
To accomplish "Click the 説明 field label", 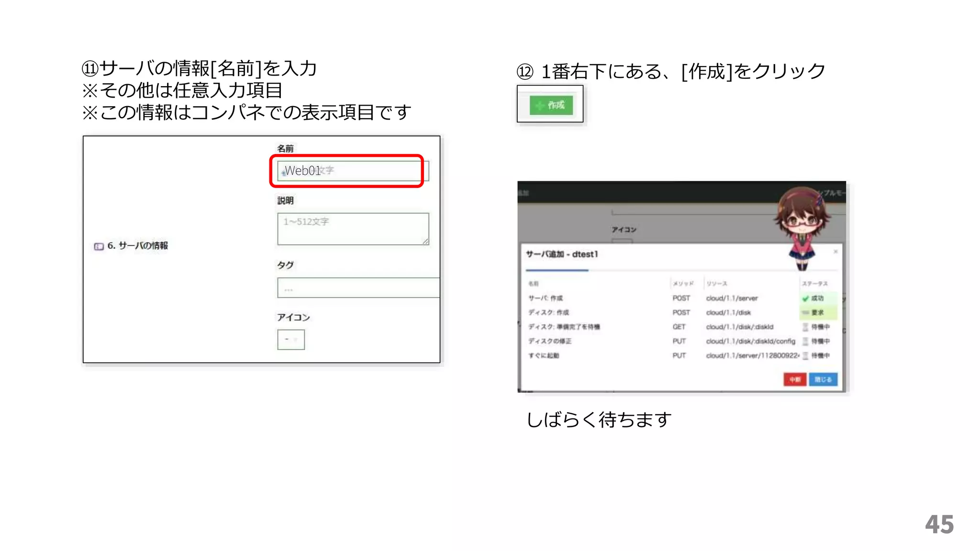I will point(286,201).
